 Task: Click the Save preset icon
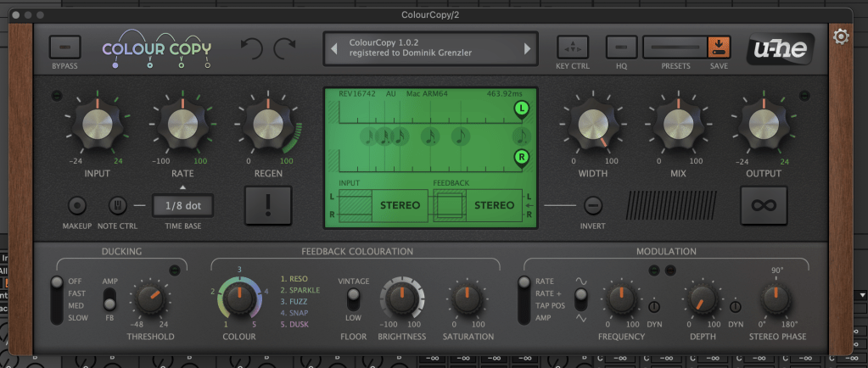point(718,47)
